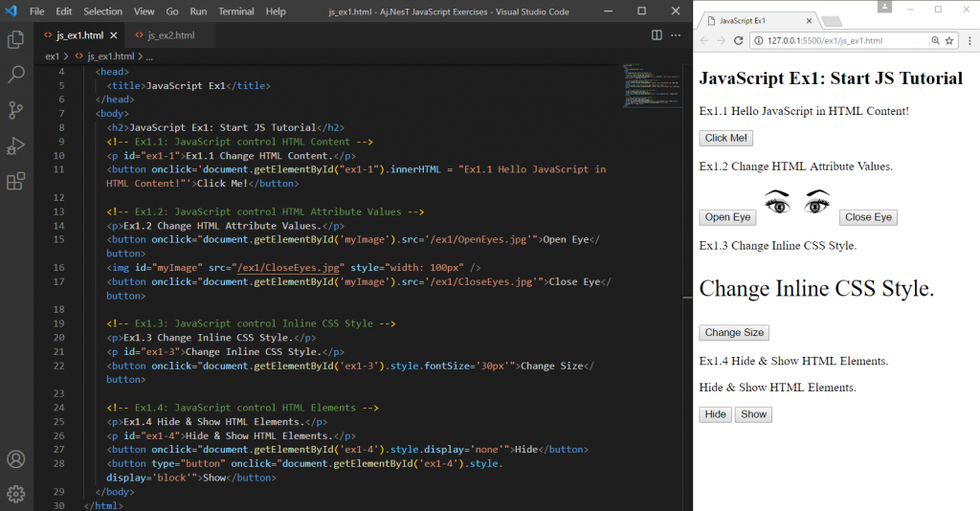Image resolution: width=980 pixels, height=511 pixels.
Task: Open the Run and Debug view
Action: (x=16, y=145)
